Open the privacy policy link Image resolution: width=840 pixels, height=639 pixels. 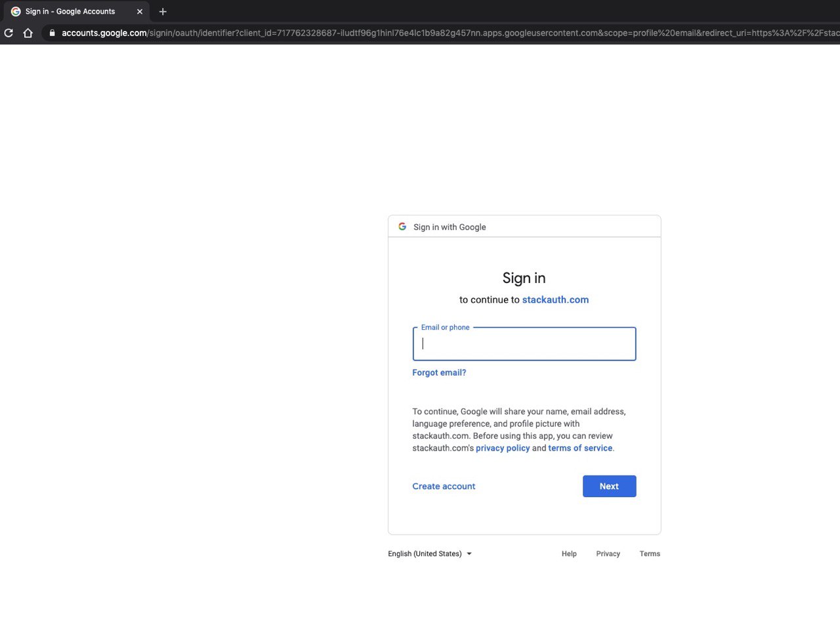tap(503, 448)
